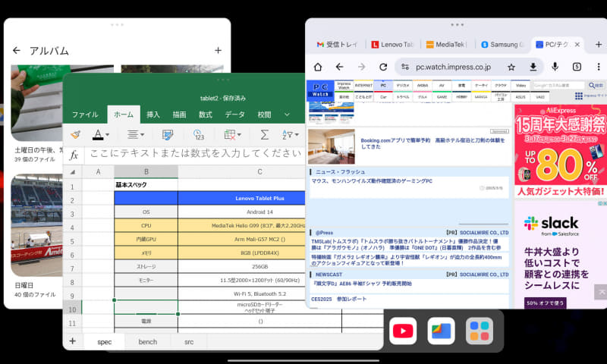Click the pc.watch.impress.co.jp address bar

point(453,67)
